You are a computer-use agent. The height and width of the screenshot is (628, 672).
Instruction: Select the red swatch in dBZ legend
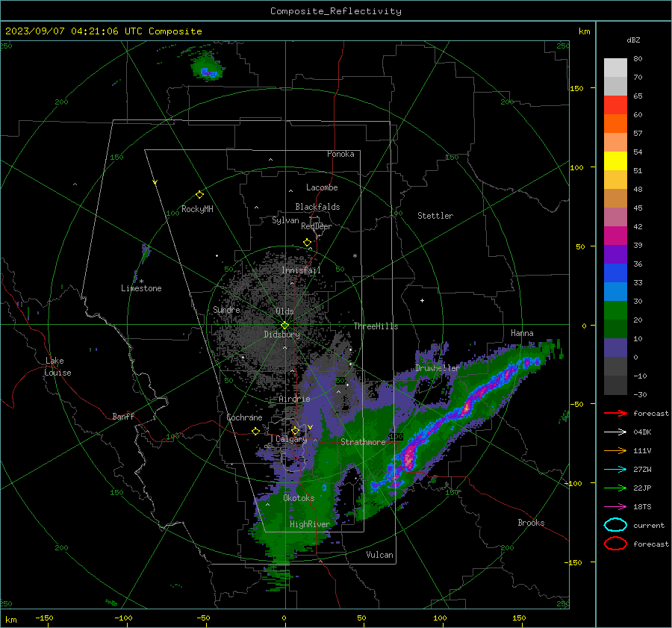tap(615, 105)
